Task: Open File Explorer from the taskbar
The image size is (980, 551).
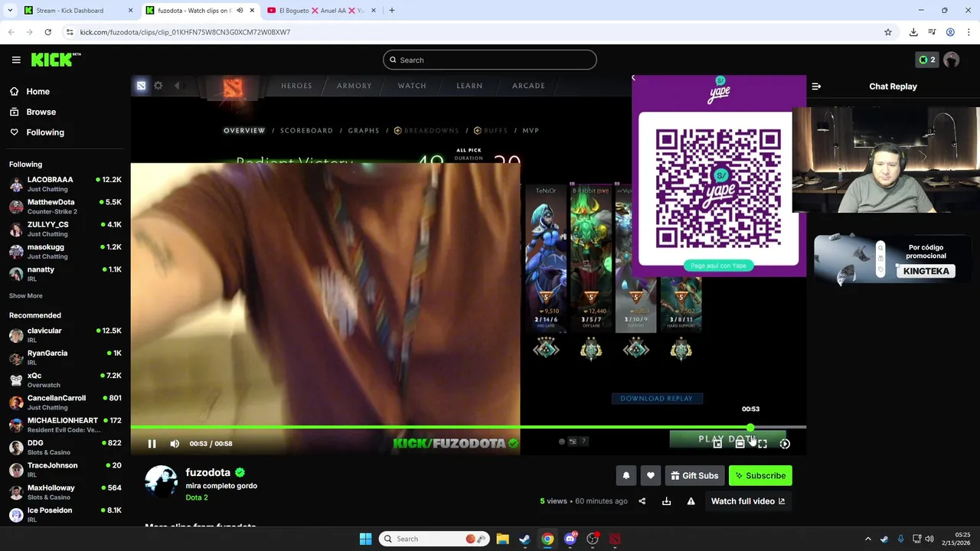Action: (x=502, y=539)
